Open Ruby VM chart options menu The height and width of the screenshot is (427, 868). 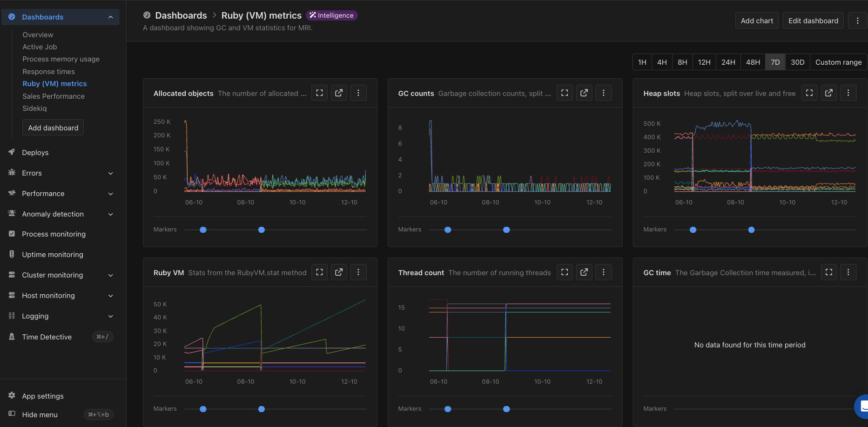tap(358, 272)
